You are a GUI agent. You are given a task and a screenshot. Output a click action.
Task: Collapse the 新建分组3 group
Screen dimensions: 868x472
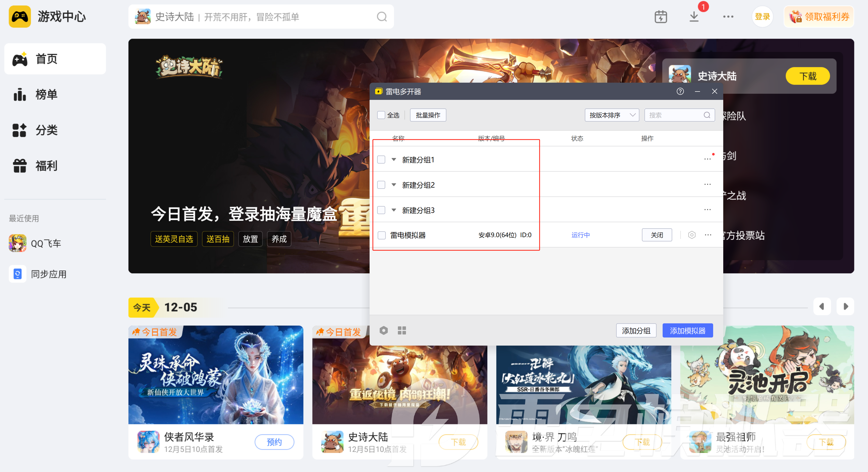click(x=394, y=210)
